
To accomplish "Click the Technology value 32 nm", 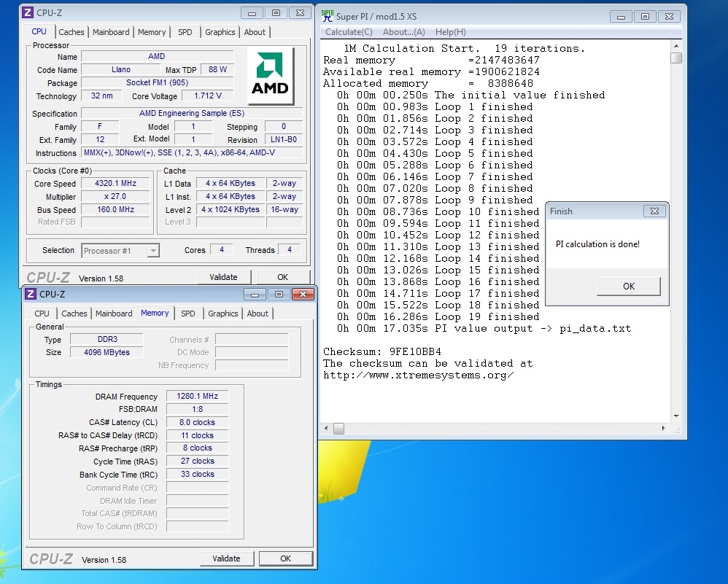I will [101, 96].
